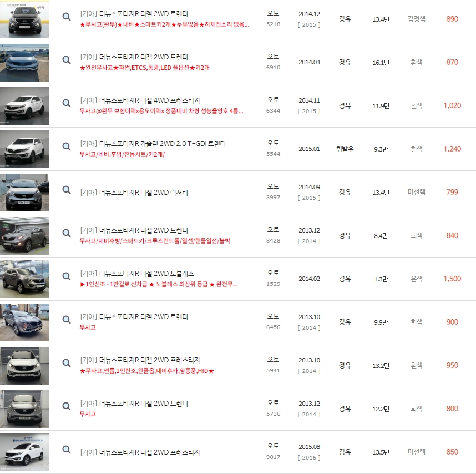
Task: Click the magnifier icon beside 가솔린 2WD 2.0 T-GDI
Action: pos(67,147)
